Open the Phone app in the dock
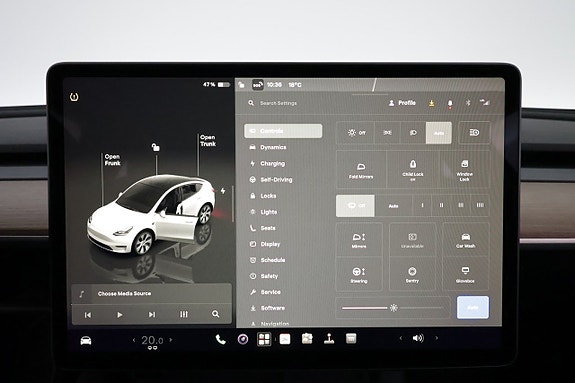575x383 pixels. point(220,339)
